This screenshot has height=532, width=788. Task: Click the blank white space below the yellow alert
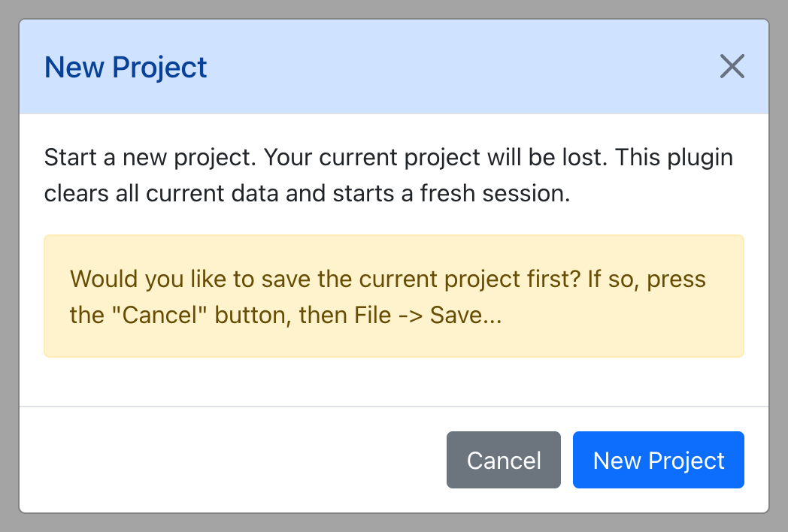394,382
